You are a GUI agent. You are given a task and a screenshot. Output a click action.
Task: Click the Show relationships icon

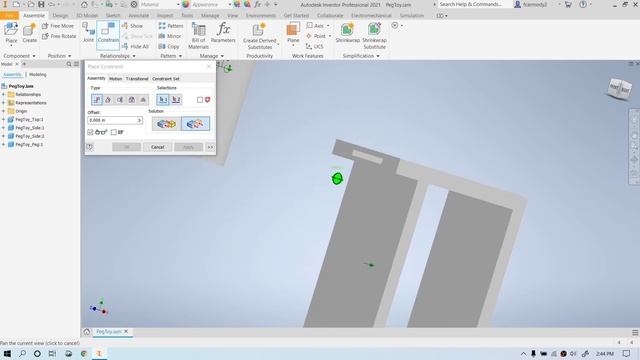click(x=132, y=26)
